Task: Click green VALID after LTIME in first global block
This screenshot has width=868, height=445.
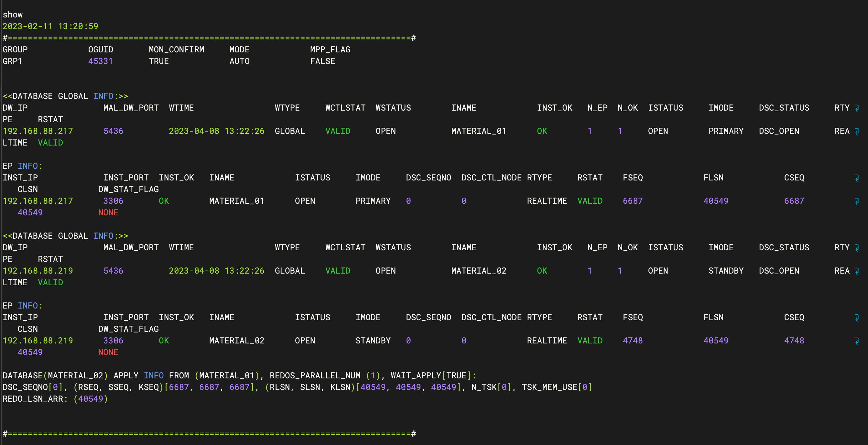Action: 50,143
